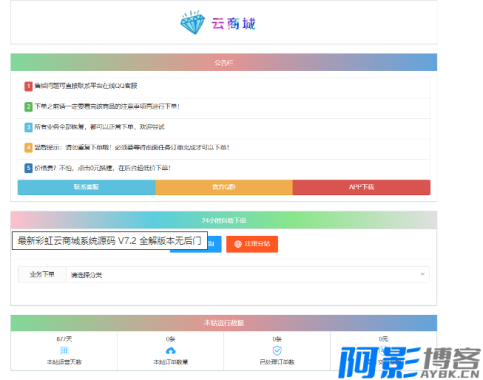483x380 pixels.
Task: Click the 24小时自助下单 gradient header
Action: pos(224,220)
